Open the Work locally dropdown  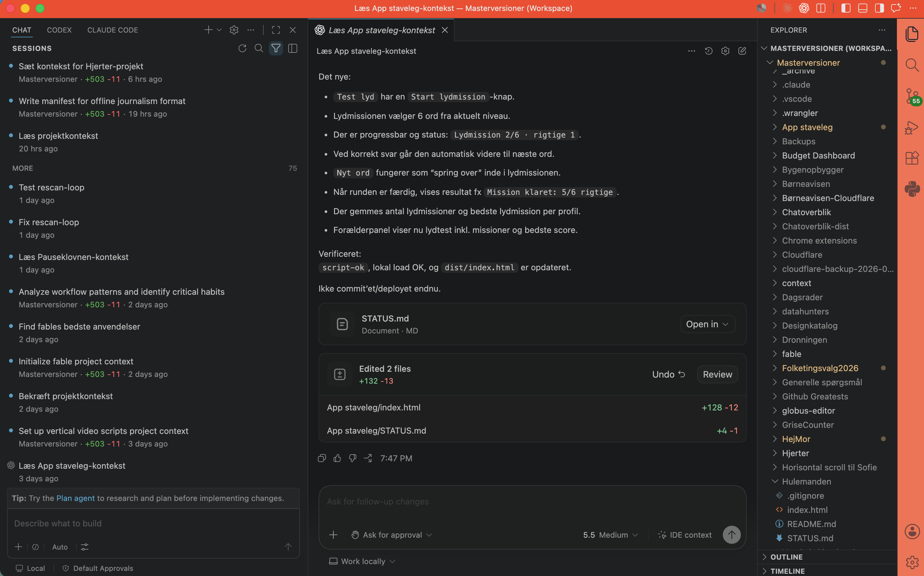tap(362, 561)
